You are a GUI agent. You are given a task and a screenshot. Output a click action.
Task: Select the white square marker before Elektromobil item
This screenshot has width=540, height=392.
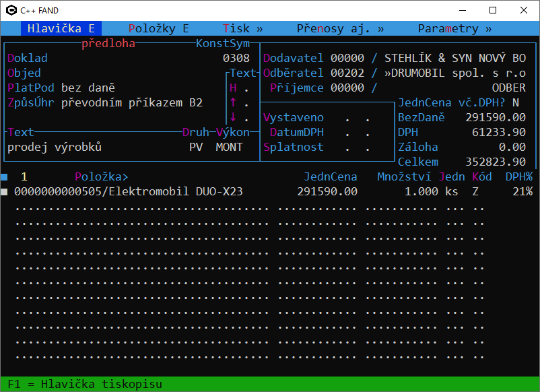(4, 192)
